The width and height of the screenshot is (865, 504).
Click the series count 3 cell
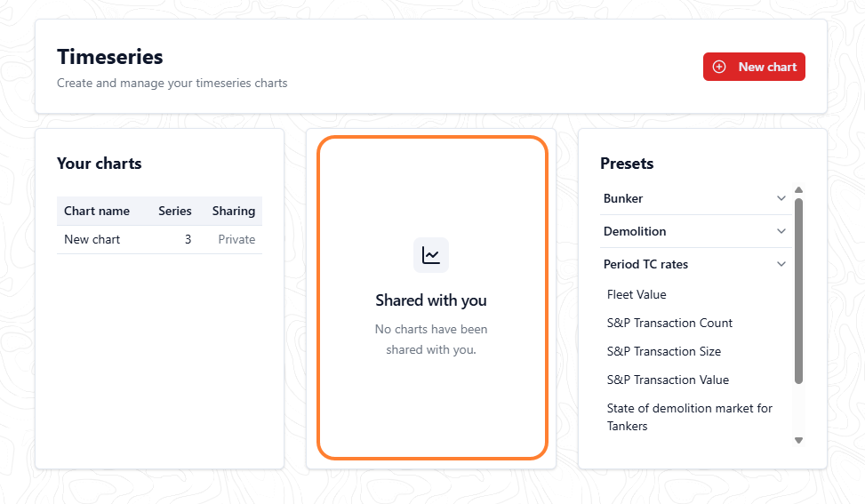(188, 239)
